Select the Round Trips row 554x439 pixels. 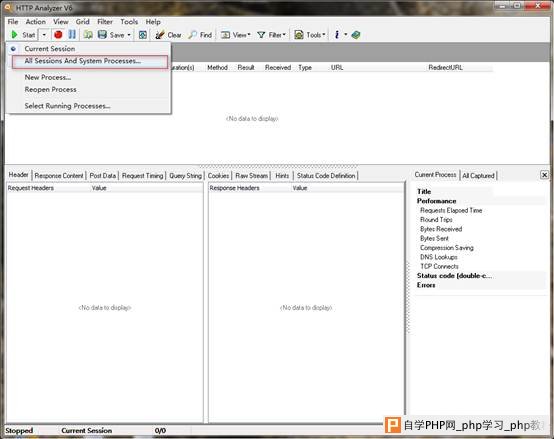click(436, 220)
